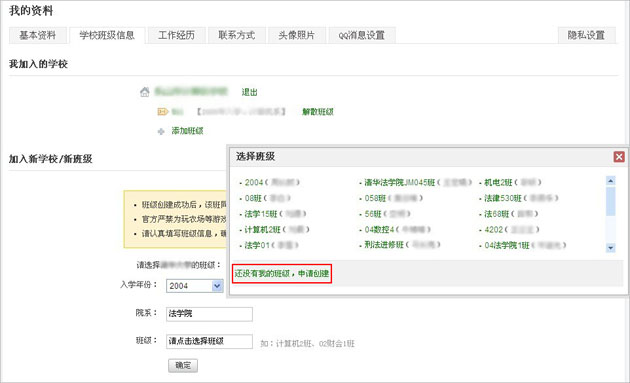Choose 04法学院1班 class
The image size is (630, 383).
click(507, 245)
